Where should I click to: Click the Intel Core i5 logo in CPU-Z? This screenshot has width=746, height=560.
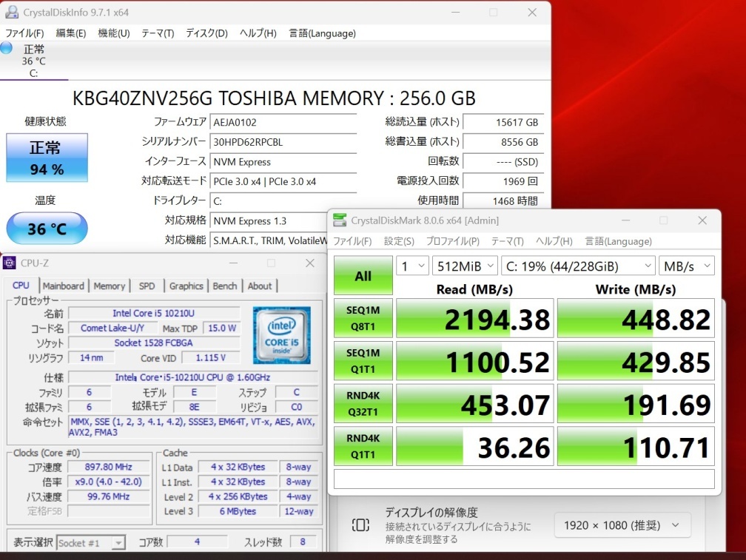[x=282, y=334]
